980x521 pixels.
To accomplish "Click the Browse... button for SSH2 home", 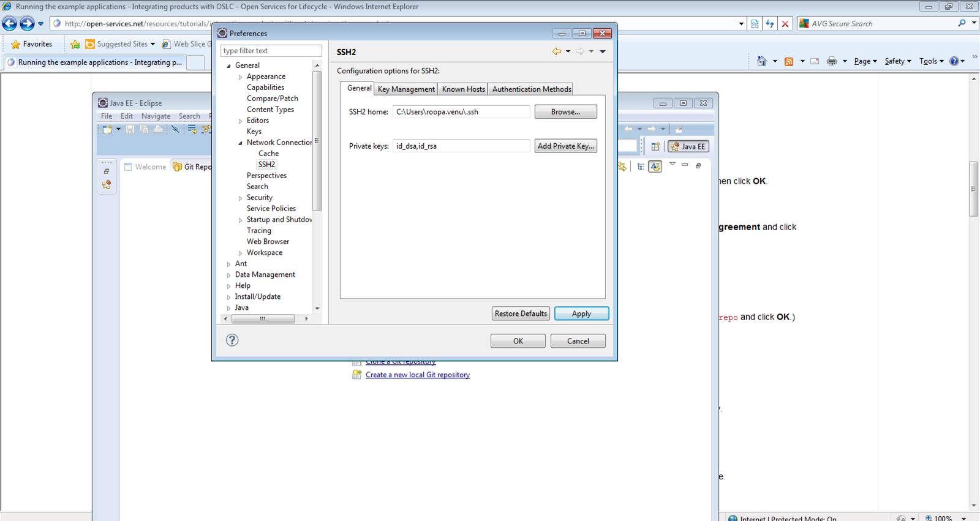I will (565, 112).
